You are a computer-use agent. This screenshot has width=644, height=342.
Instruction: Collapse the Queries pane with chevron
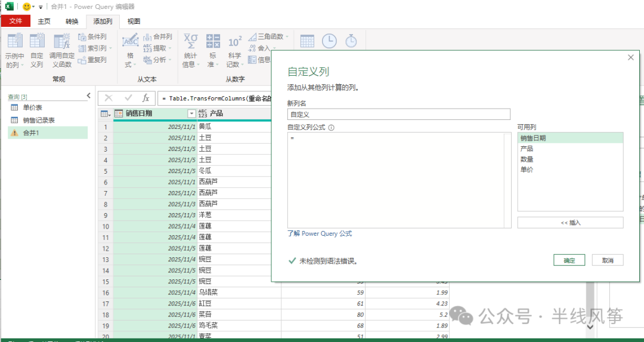click(88, 95)
